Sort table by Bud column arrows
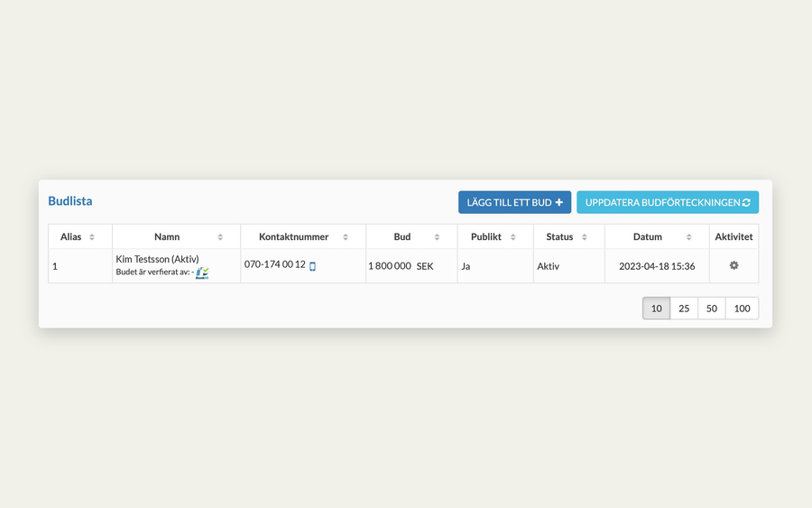 tap(437, 236)
